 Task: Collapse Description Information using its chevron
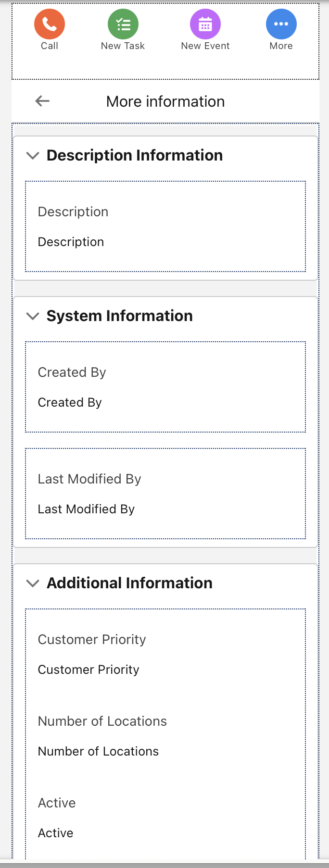point(33,155)
